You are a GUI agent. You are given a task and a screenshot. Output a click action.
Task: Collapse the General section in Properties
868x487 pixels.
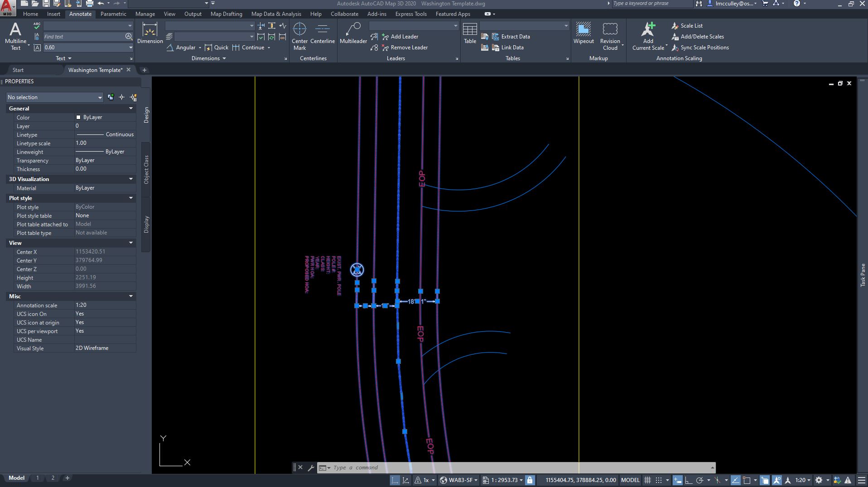(131, 108)
